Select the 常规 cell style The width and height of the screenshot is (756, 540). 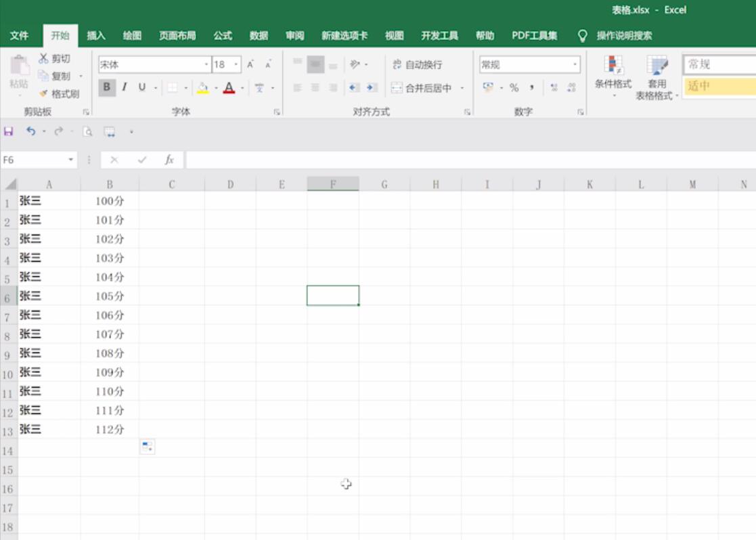[x=720, y=64]
